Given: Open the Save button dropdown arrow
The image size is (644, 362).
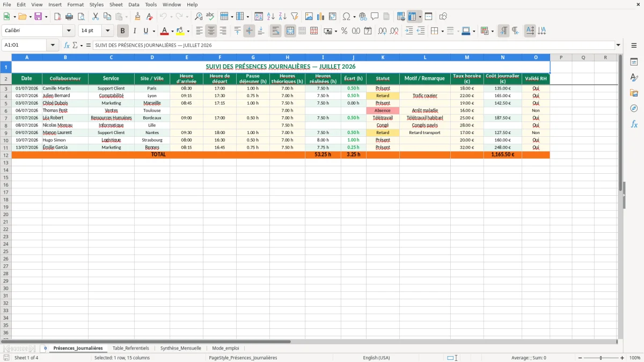Looking at the screenshot, I should pyautogui.click(x=46, y=17).
